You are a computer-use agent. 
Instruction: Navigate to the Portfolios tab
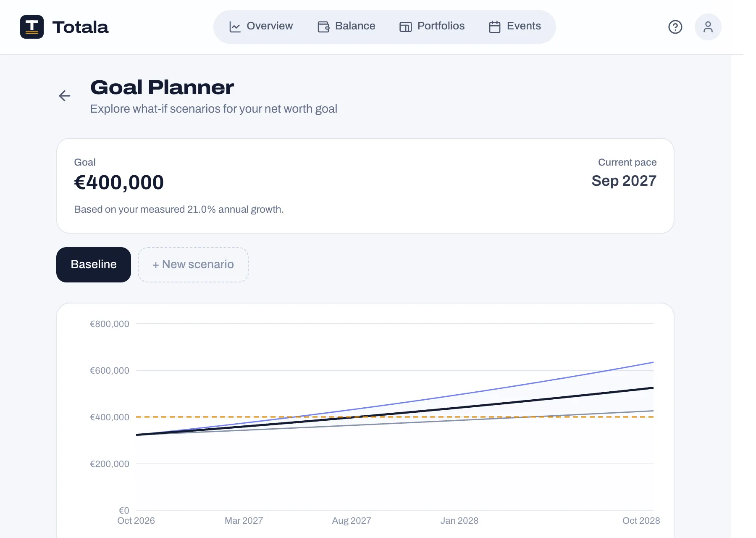pyautogui.click(x=432, y=26)
